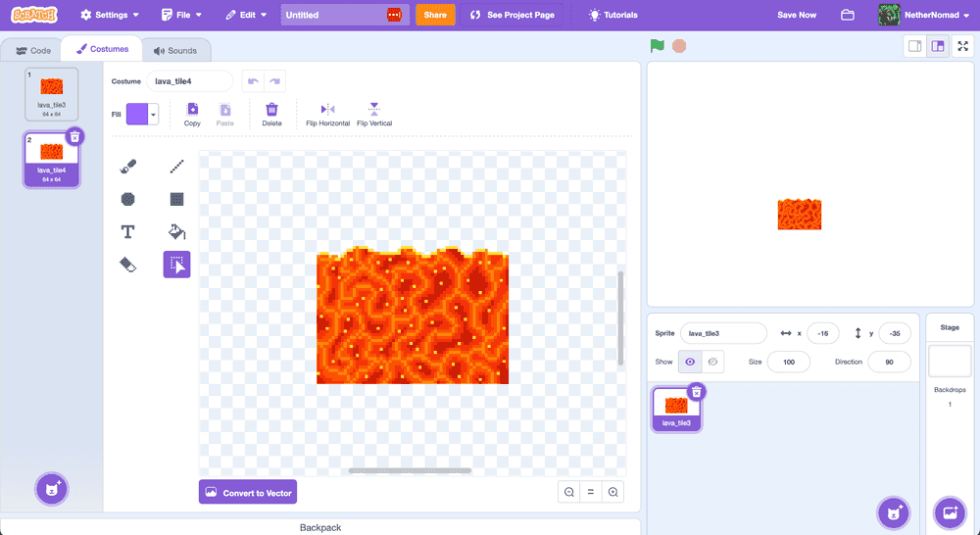Open the Settings dropdown menu
The width and height of the screenshot is (980, 535).
tap(109, 15)
